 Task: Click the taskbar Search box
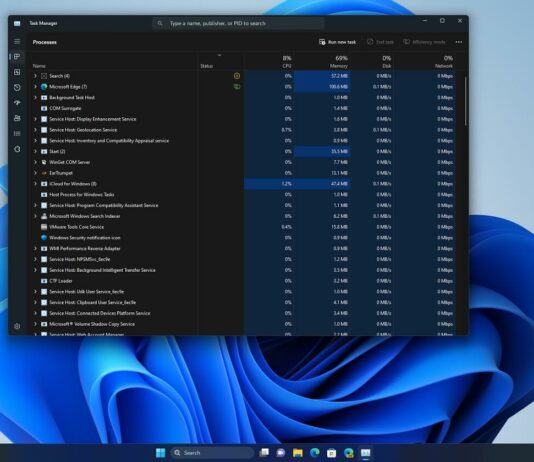[212, 452]
